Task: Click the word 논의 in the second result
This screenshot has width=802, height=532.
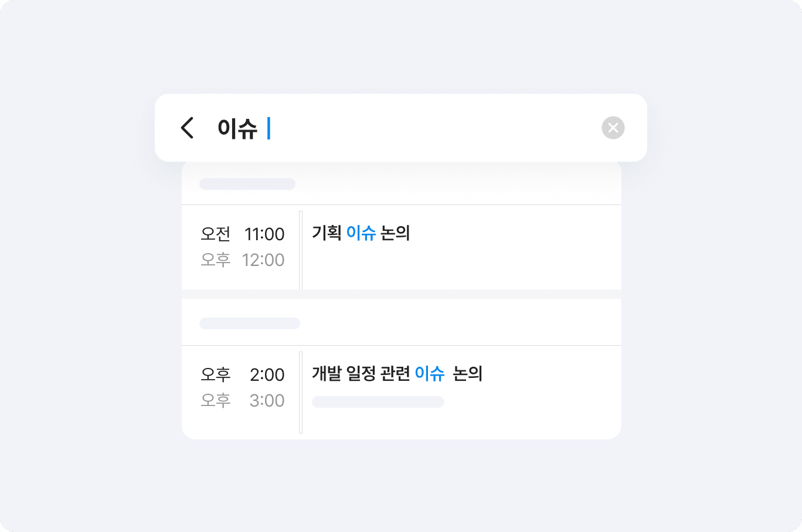Action: [467, 374]
